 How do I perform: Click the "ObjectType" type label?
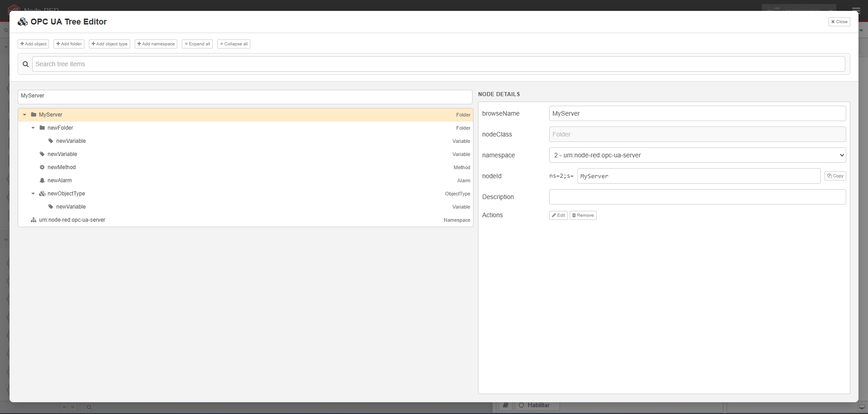pos(458,194)
